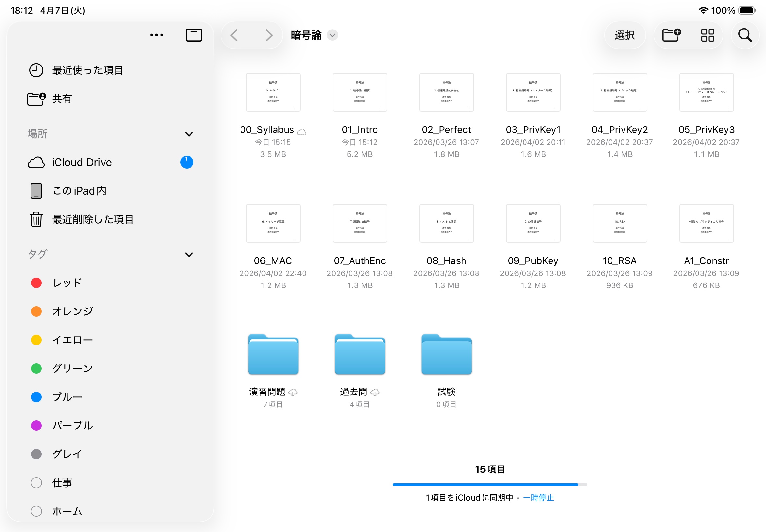The width and height of the screenshot is (766, 532).
Task: Open the search icon
Action: 744,35
